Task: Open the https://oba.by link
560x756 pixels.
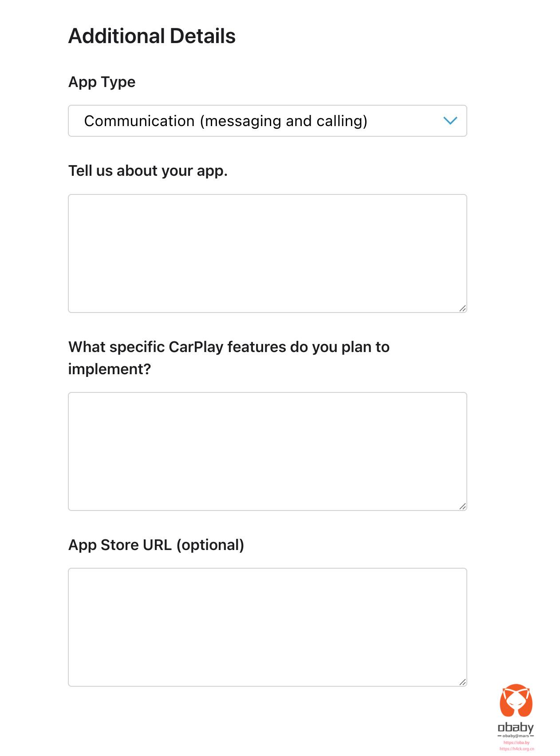Action: [x=517, y=742]
